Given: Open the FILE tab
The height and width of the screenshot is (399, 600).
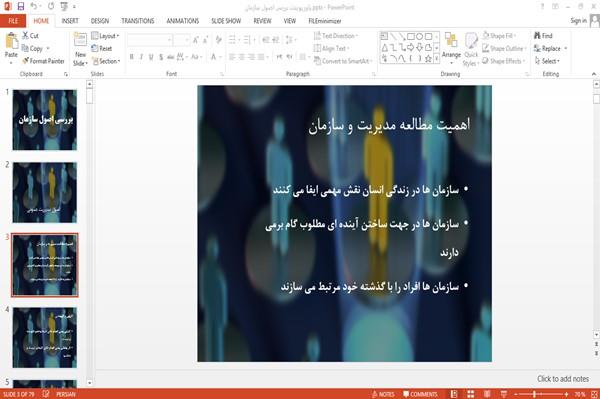Looking at the screenshot, I should (x=13, y=21).
